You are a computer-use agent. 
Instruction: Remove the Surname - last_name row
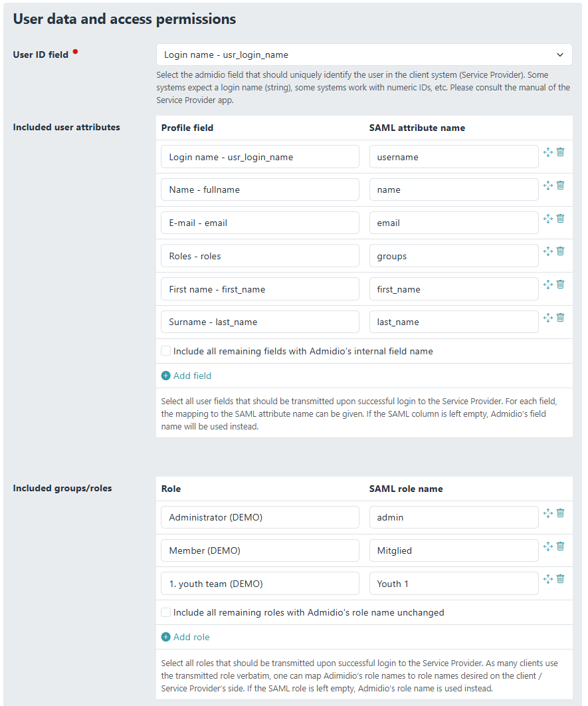pos(560,317)
